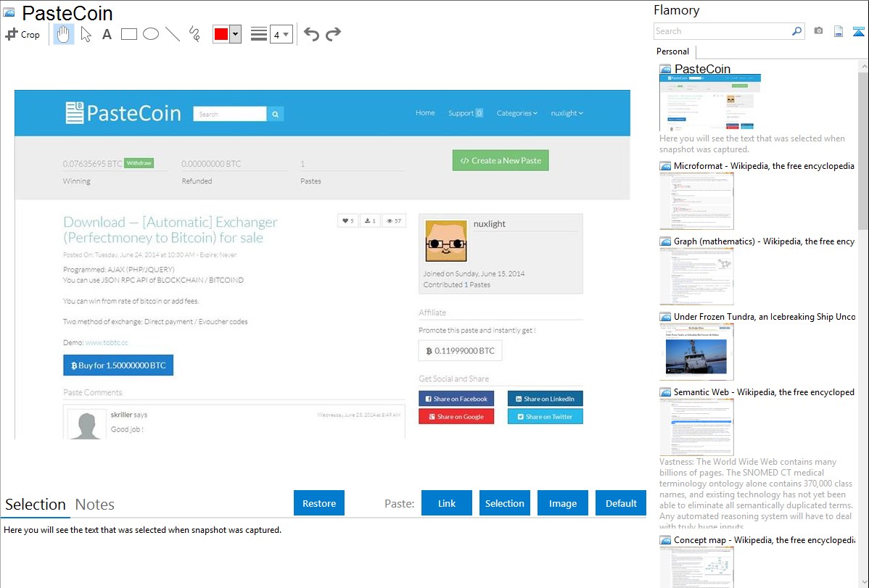Screen dimensions: 869x588
Task: Click the nuxlight avatar image
Action: tap(446, 241)
